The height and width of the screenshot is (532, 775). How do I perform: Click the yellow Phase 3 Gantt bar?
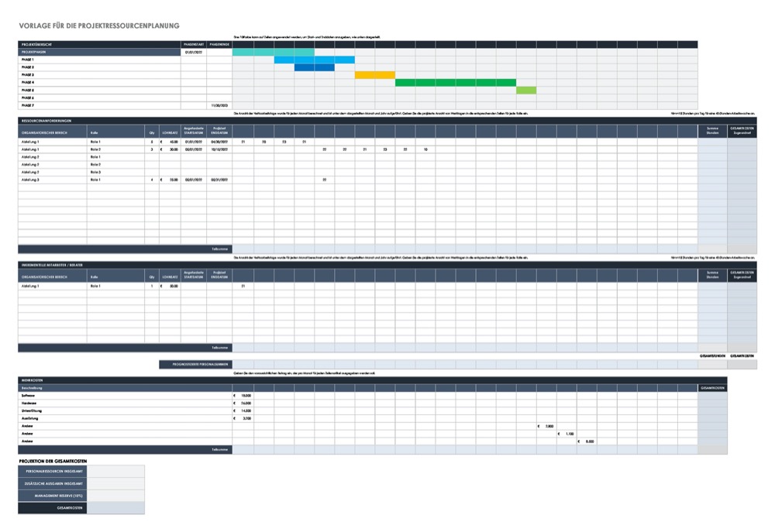374,75
